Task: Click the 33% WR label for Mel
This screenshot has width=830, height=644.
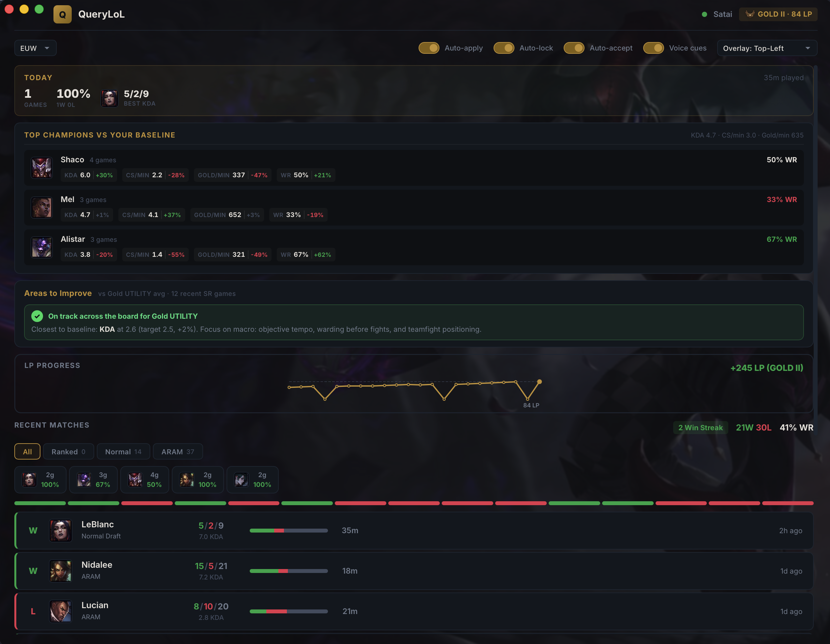Action: coord(782,199)
